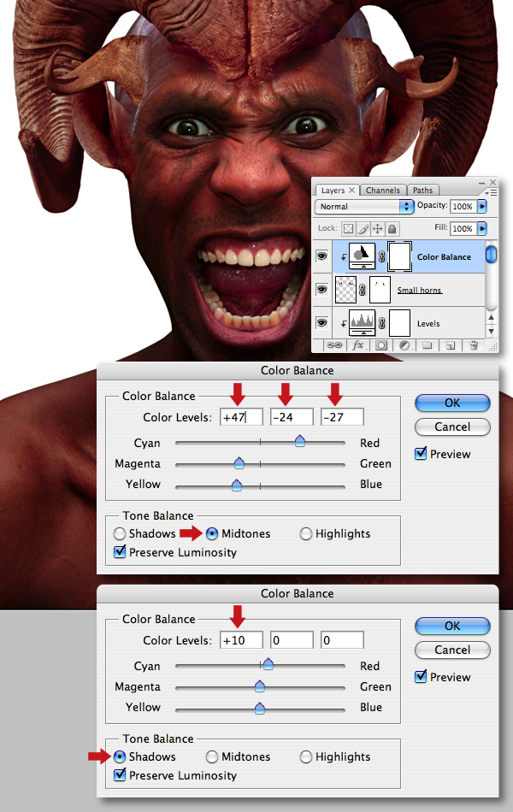Open the Fill slider arrow
The width and height of the screenshot is (513, 812).
pyautogui.click(x=482, y=228)
